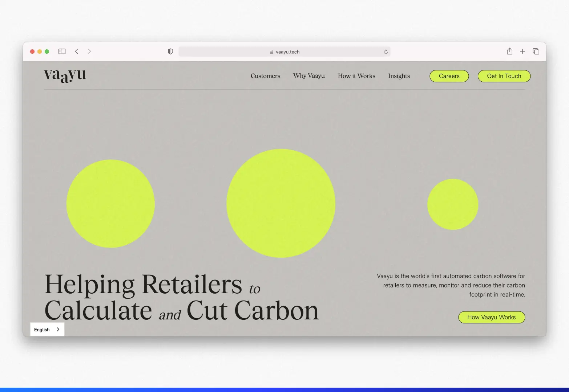Reload the vaayu.tech page

(386, 52)
